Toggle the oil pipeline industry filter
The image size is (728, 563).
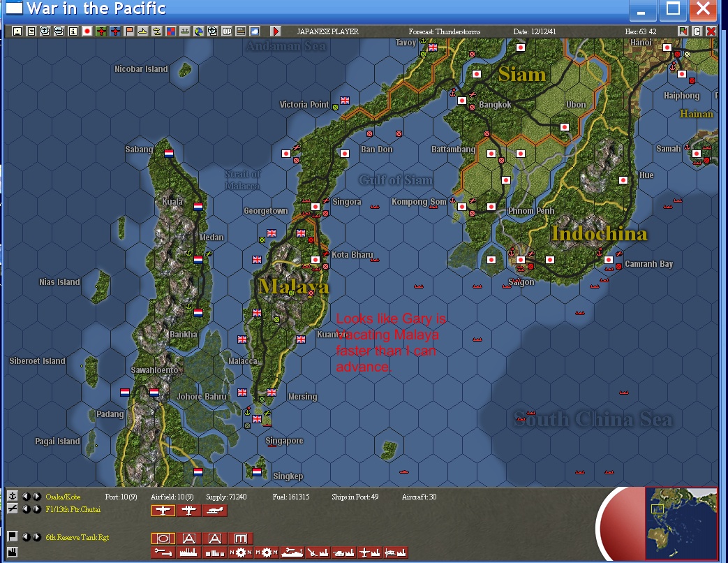pyautogui.click(x=163, y=553)
